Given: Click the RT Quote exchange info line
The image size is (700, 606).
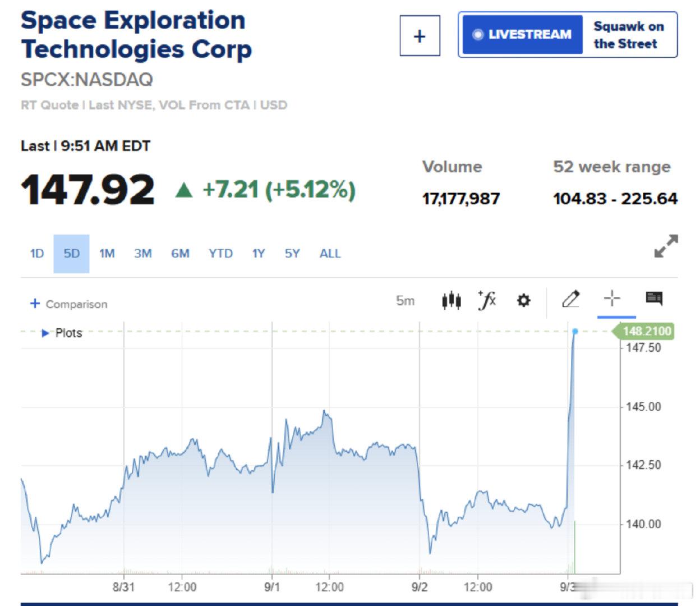Looking at the screenshot, I should (154, 105).
